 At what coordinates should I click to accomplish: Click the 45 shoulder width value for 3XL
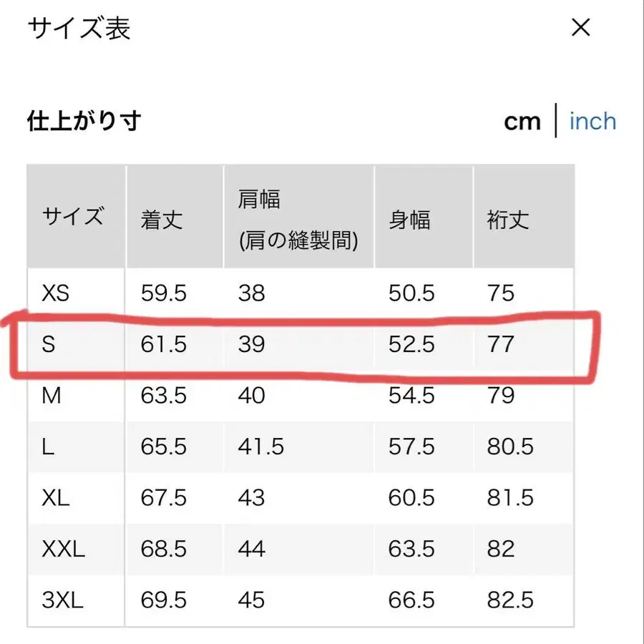[252, 600]
